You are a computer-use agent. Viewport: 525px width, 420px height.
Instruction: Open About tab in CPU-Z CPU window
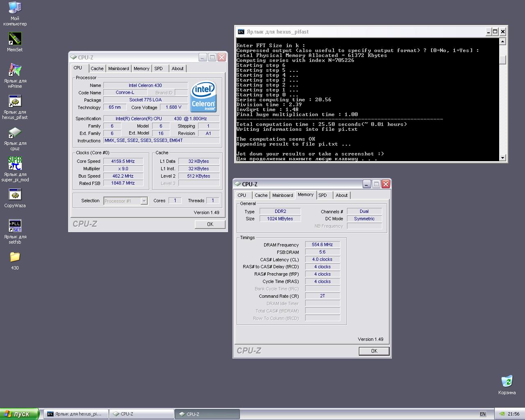178,68
